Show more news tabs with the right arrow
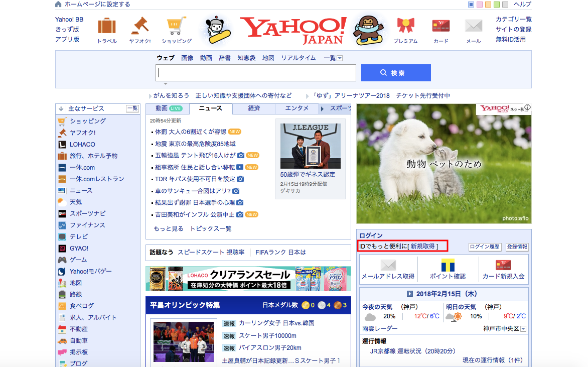 (322, 109)
